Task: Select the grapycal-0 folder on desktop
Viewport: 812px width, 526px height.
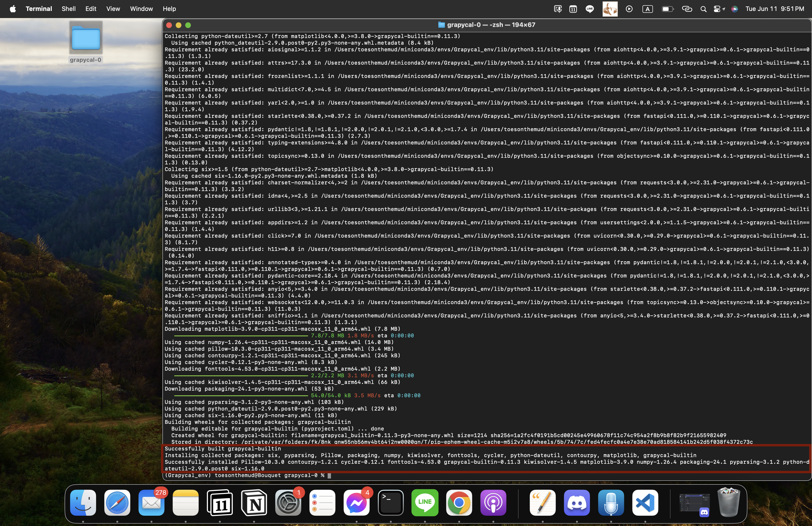Action: [86, 42]
